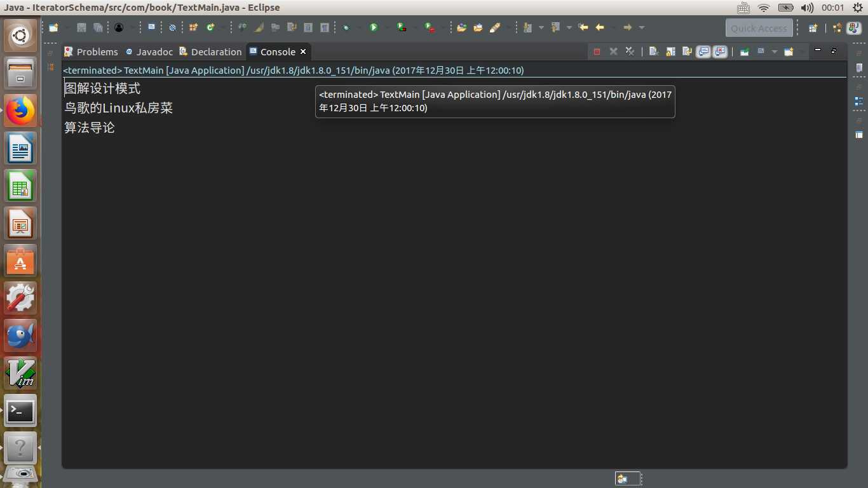Click the Open Type folder icon
Viewport: 868px width, 488px height.
coord(461,27)
